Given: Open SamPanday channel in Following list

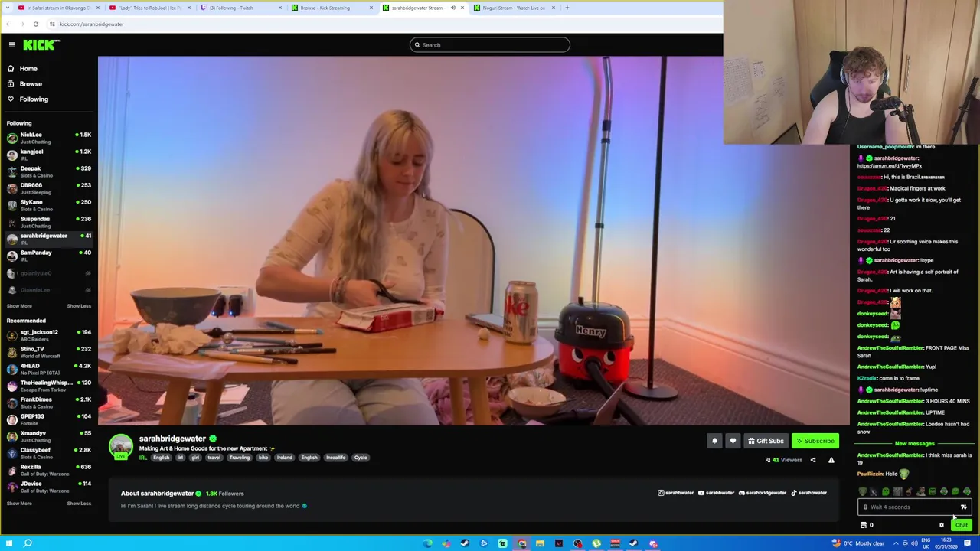Looking at the screenshot, I should [x=48, y=256].
